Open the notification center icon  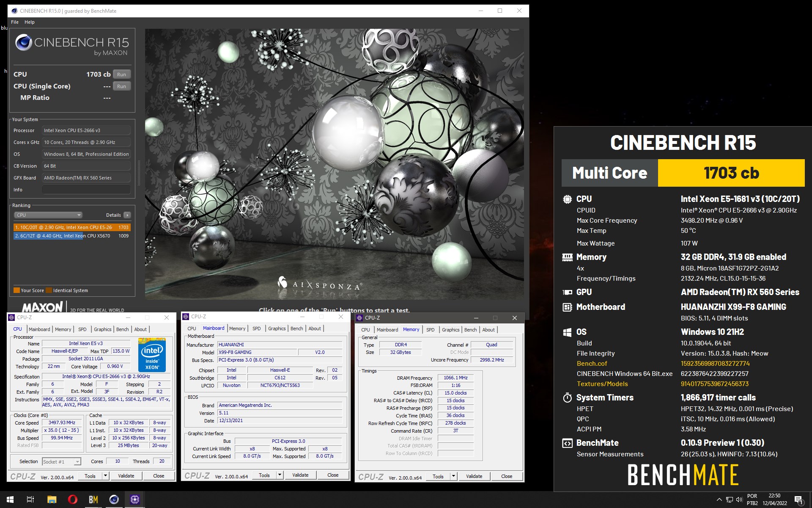click(x=798, y=500)
